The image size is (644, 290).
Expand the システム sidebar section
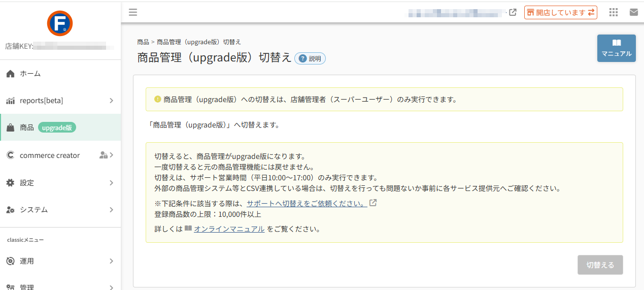[60, 210]
